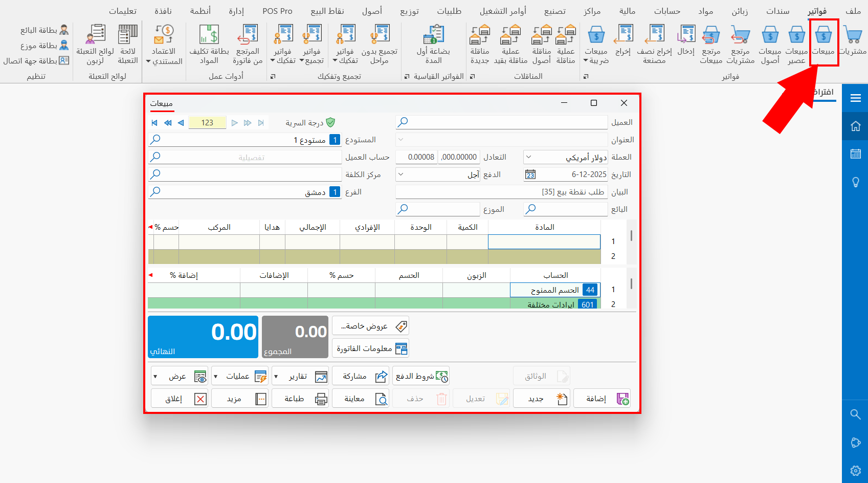
Task: Open مبيعات أصول asset sales icon
Action: (770, 45)
